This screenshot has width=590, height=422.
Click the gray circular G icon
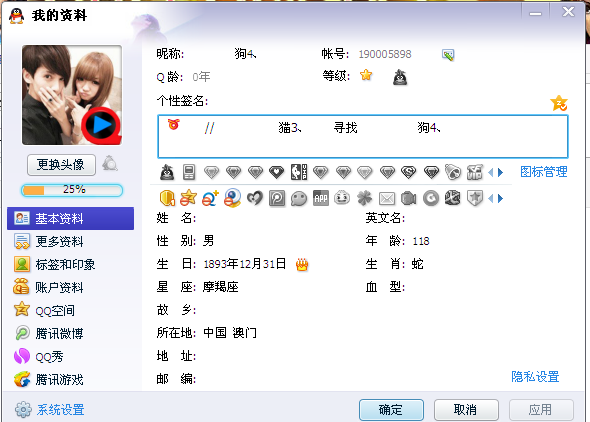pos(431,198)
